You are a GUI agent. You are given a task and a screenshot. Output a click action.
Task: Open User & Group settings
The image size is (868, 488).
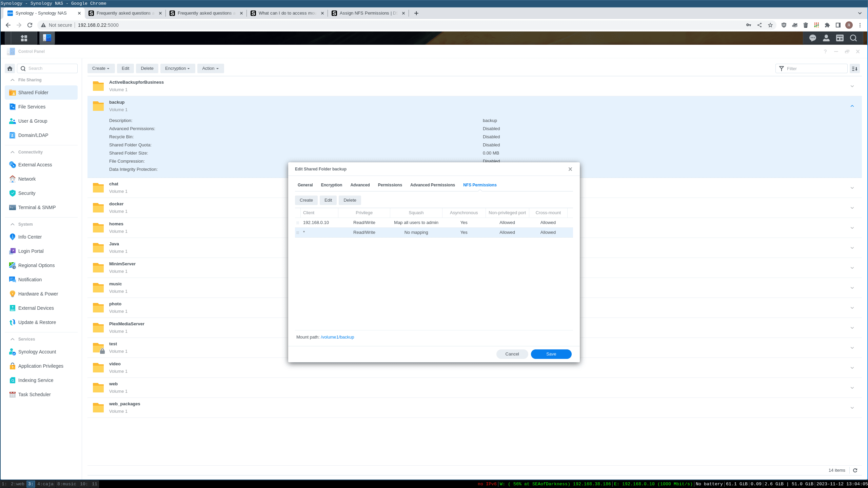(x=41, y=121)
